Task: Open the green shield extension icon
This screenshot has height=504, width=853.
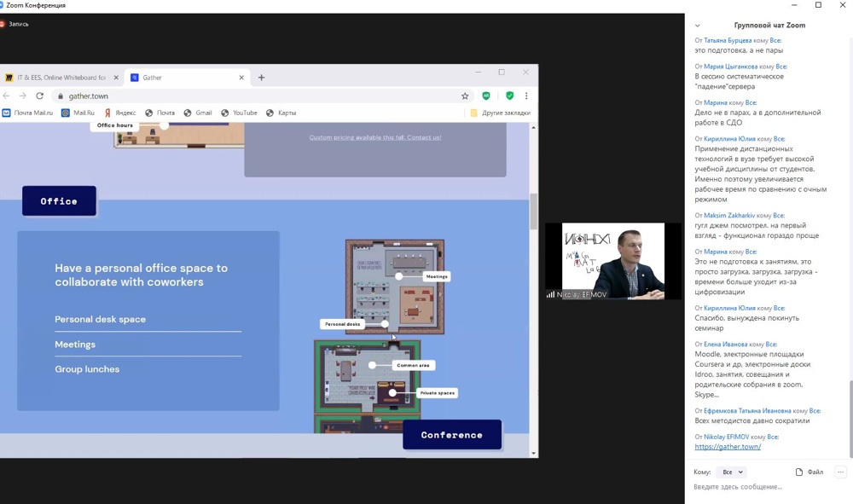Action: click(x=509, y=96)
